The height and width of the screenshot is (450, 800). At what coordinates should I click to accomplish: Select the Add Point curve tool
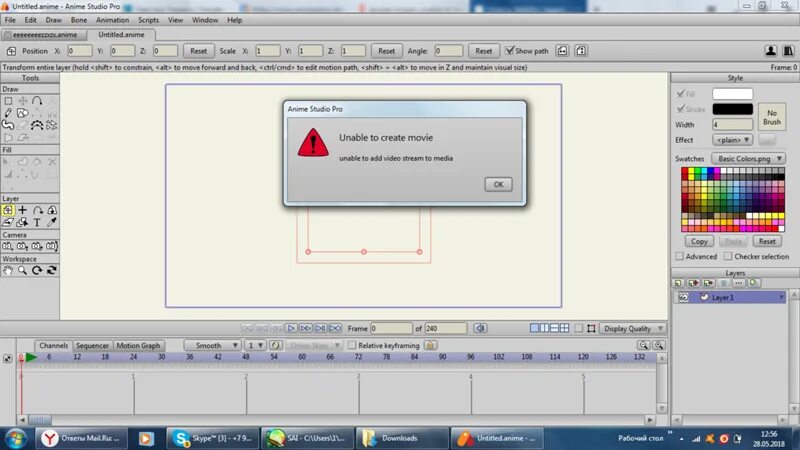[37, 101]
